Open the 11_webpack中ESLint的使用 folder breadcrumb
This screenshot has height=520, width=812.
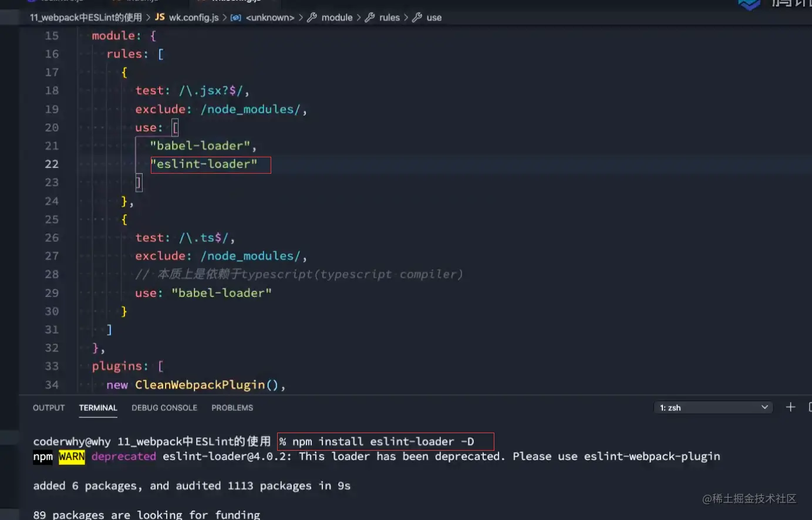point(86,18)
